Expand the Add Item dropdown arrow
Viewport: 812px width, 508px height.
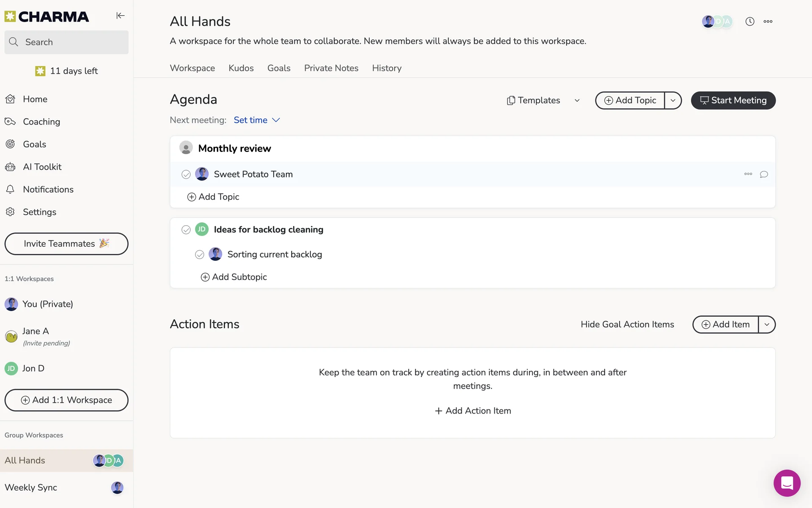(767, 325)
